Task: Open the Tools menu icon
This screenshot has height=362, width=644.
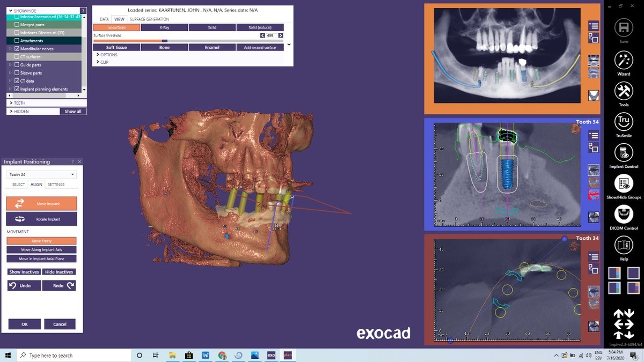Action: [624, 90]
